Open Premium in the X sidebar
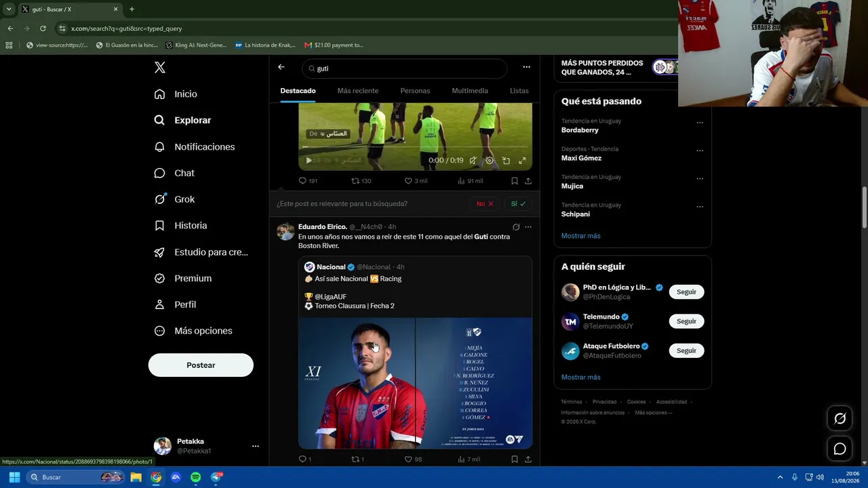The width and height of the screenshot is (868, 488). click(182, 279)
